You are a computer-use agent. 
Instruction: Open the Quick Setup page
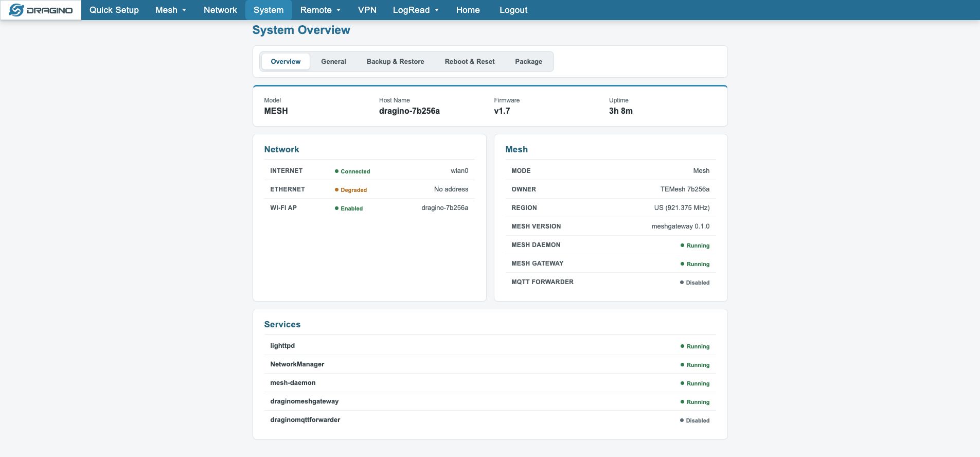coord(114,10)
